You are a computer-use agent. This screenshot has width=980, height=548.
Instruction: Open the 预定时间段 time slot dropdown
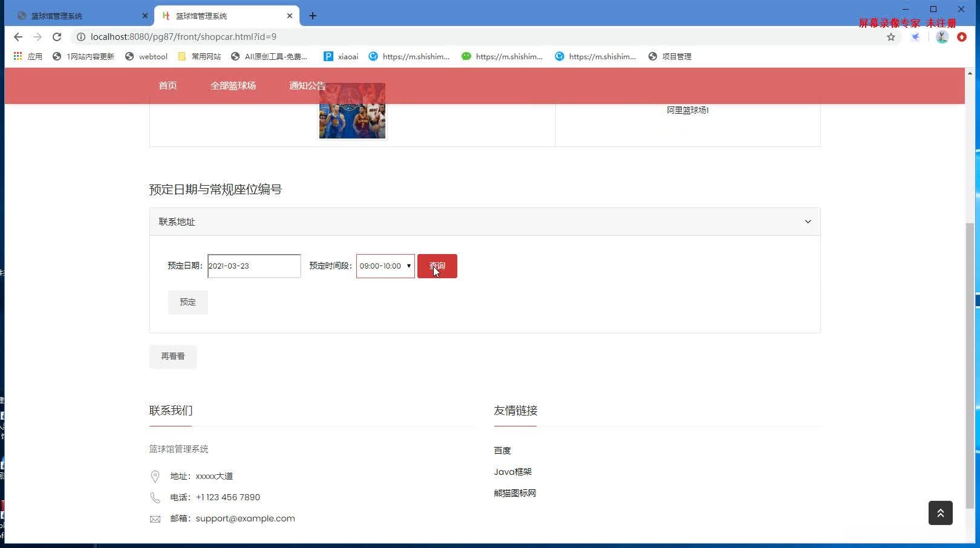click(x=385, y=266)
